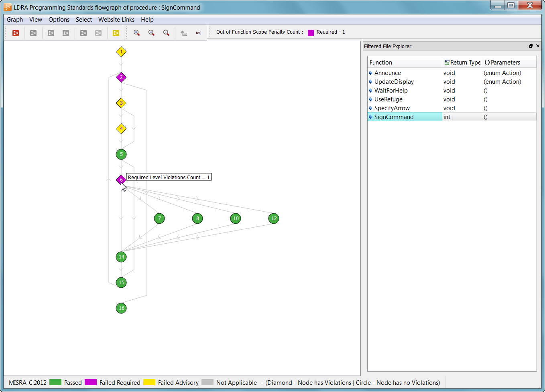Click the zoom out magnifier icon
This screenshot has width=545, height=392.
coord(151,33)
